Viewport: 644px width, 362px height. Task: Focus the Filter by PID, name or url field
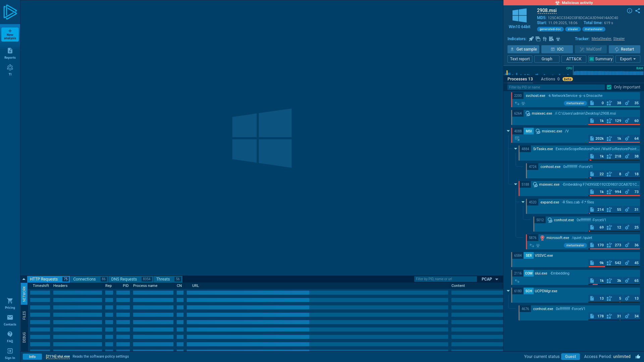click(x=445, y=279)
